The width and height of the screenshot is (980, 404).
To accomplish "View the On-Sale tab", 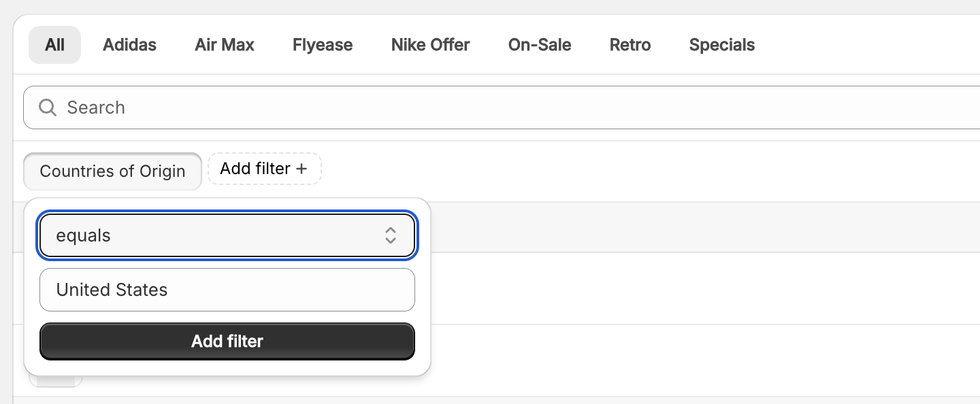I will tap(540, 45).
